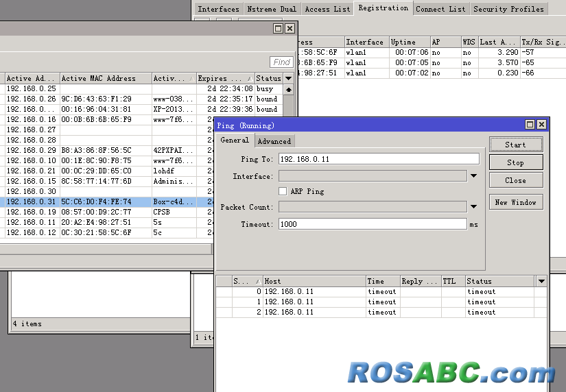Sort leases by Active MAC Address header
This screenshot has height=392, width=566.
(x=106, y=78)
